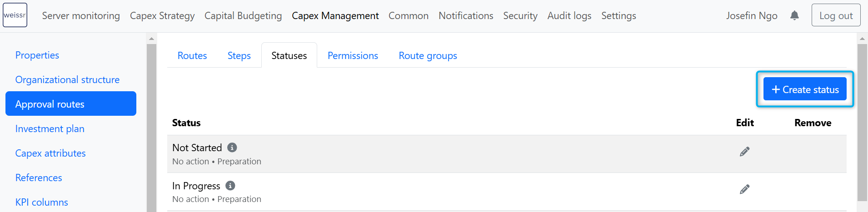
Task: Click the weissr logo
Action: pos(15,15)
